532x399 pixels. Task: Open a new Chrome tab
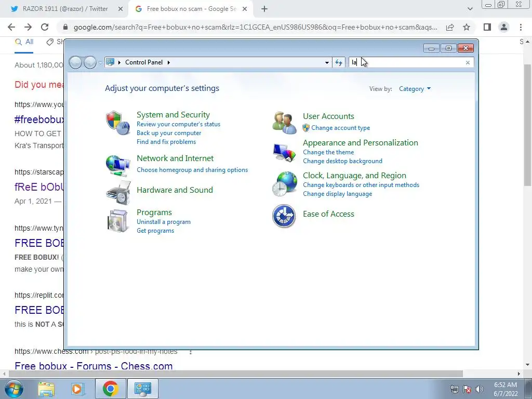pyautogui.click(x=264, y=9)
